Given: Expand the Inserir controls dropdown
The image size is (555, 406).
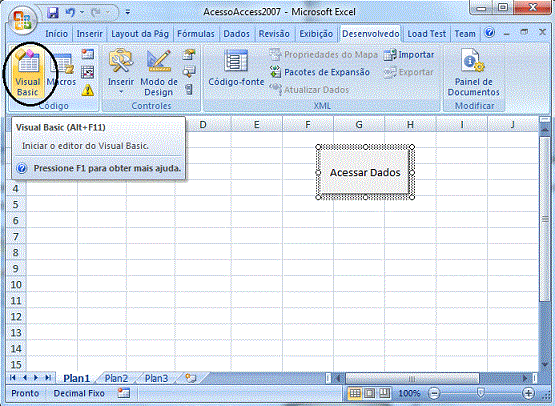Looking at the screenshot, I should (121, 92).
